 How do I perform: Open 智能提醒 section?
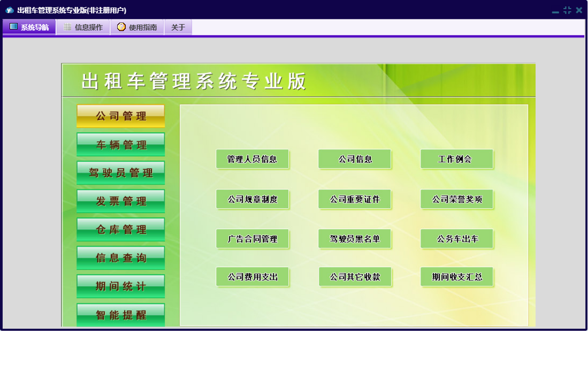(121, 315)
